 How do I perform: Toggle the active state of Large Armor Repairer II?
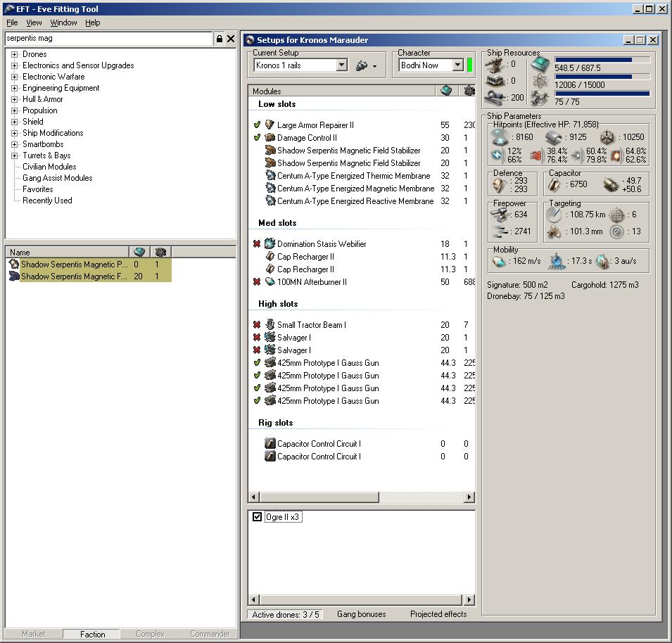click(257, 125)
